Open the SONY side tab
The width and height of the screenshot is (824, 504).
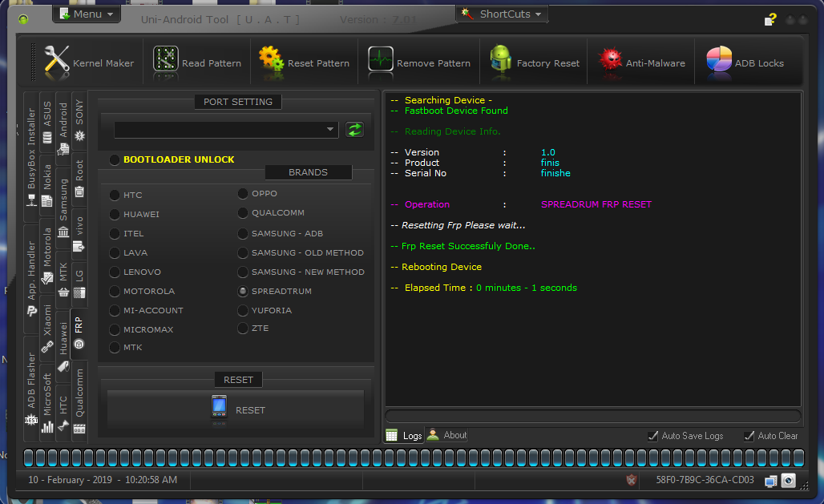click(79, 120)
